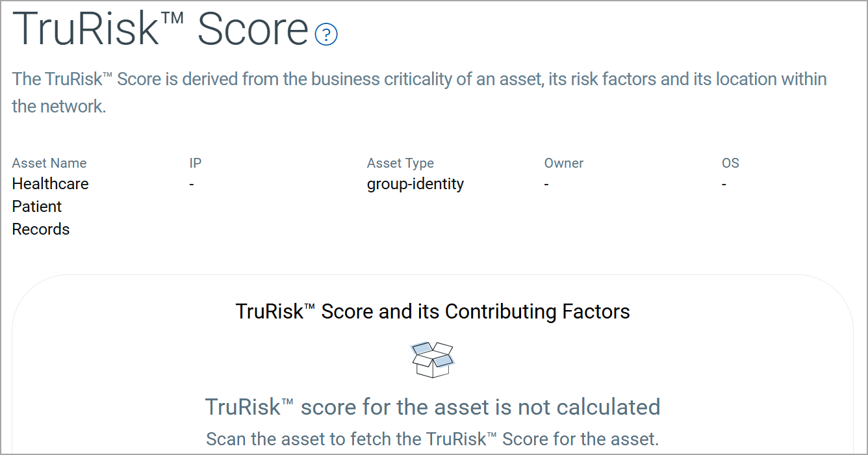Viewport: 868px width, 455px height.
Task: Select the OS column label
Action: coord(730,163)
